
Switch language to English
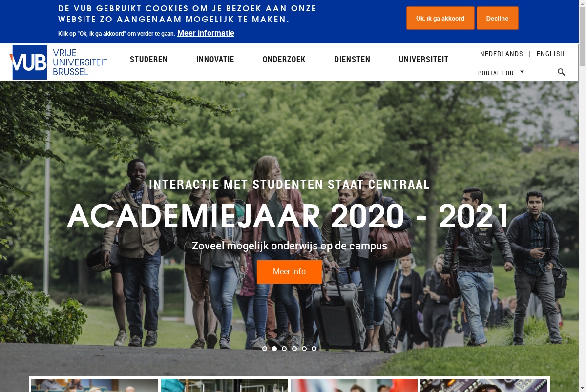[550, 54]
